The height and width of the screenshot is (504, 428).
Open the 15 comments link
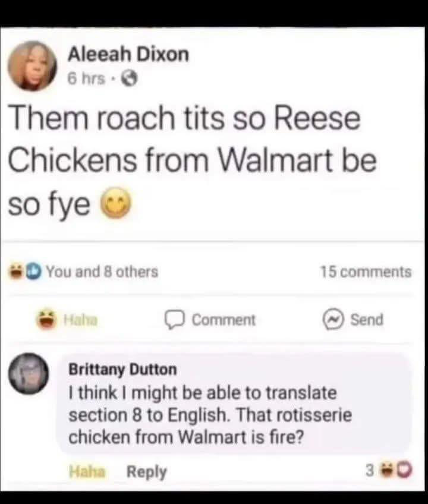click(366, 272)
